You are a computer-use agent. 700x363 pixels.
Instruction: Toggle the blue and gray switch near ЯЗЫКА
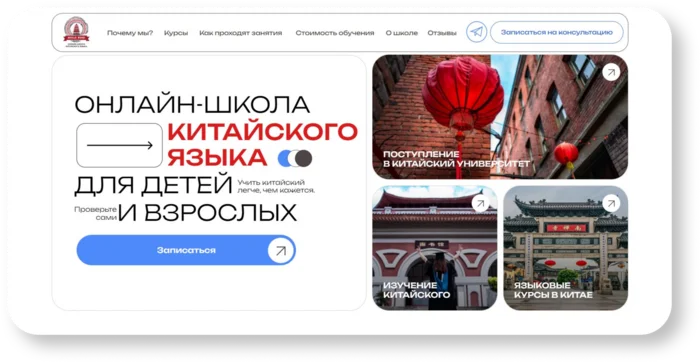coord(295,159)
